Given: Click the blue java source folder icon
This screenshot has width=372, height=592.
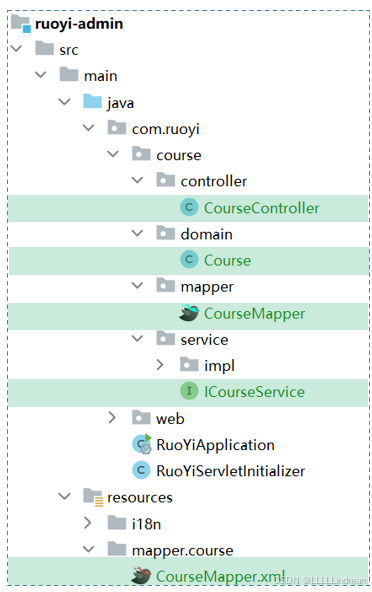Looking at the screenshot, I should (x=92, y=102).
